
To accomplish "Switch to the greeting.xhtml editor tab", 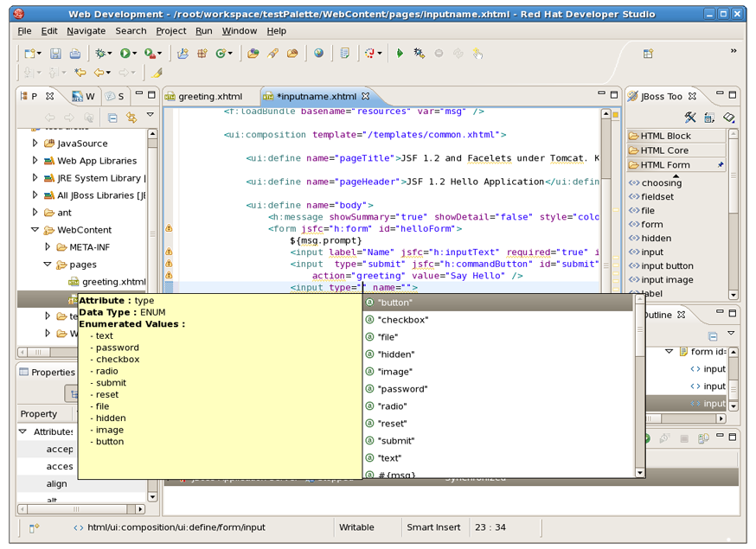I will pos(210,96).
